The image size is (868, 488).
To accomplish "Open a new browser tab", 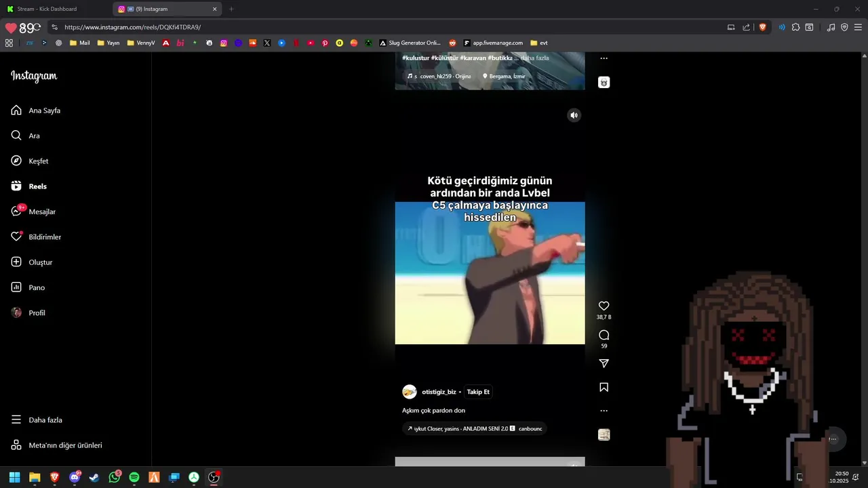I will 231,9.
